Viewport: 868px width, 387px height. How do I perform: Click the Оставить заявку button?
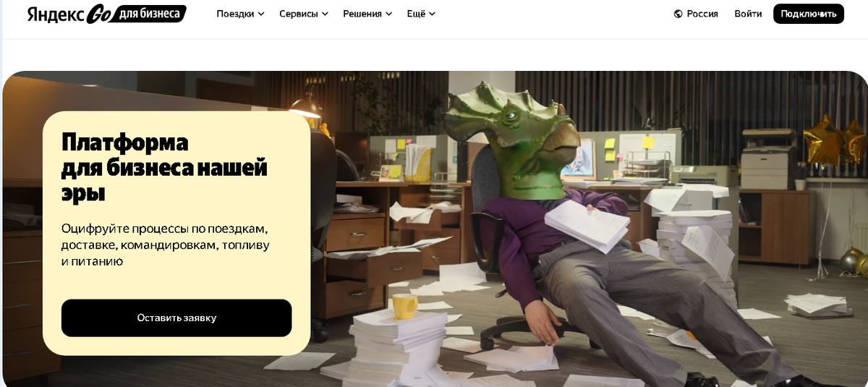tap(176, 318)
